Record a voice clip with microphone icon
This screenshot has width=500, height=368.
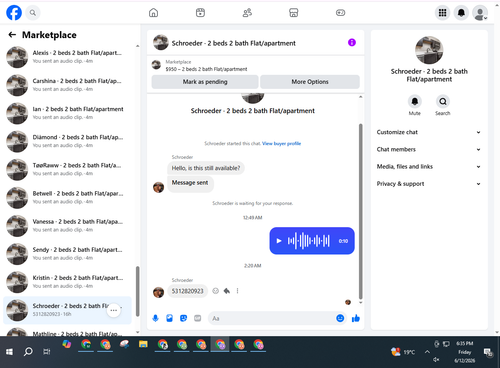point(155,318)
